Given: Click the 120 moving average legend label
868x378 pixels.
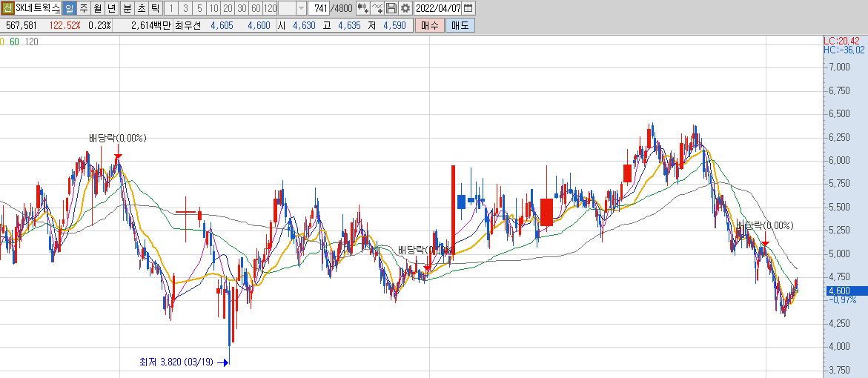Looking at the screenshot, I should (32, 42).
